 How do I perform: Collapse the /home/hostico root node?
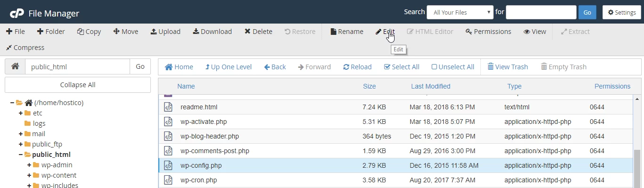coord(12,103)
